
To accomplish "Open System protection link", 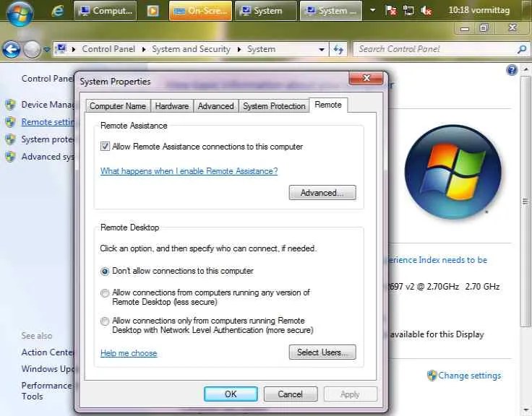I will pyautogui.click(x=48, y=139).
